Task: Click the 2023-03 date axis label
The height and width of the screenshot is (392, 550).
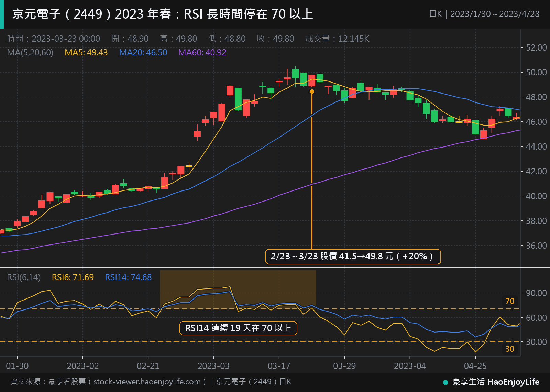Action: [213, 366]
